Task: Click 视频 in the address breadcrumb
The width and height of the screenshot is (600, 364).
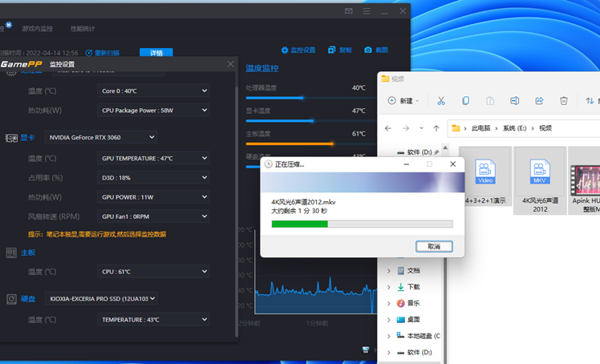Action: (x=545, y=128)
